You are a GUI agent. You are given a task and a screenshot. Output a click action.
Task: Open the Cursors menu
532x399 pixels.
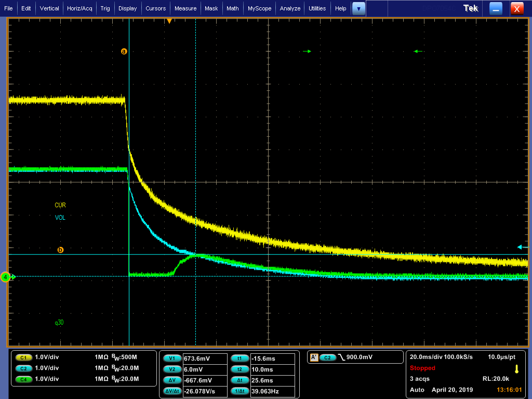(x=155, y=8)
